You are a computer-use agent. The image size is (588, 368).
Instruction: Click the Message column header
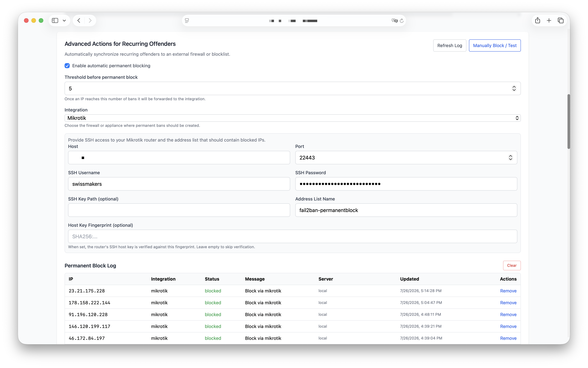(x=255, y=279)
